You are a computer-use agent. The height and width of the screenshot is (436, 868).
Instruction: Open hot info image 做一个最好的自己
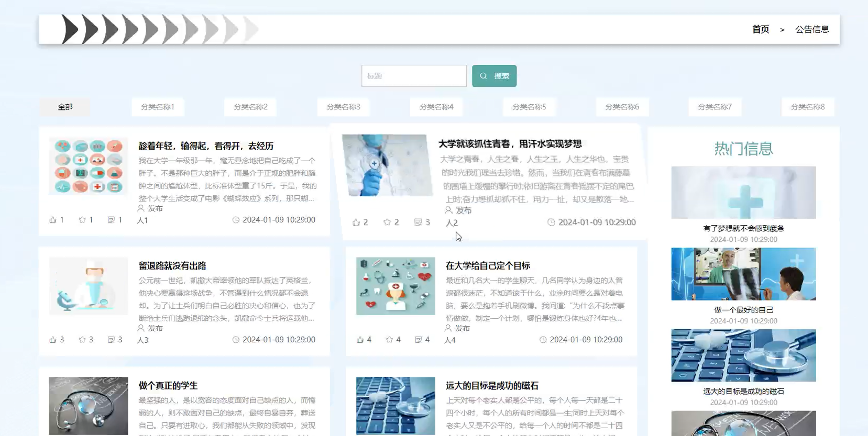(x=743, y=274)
